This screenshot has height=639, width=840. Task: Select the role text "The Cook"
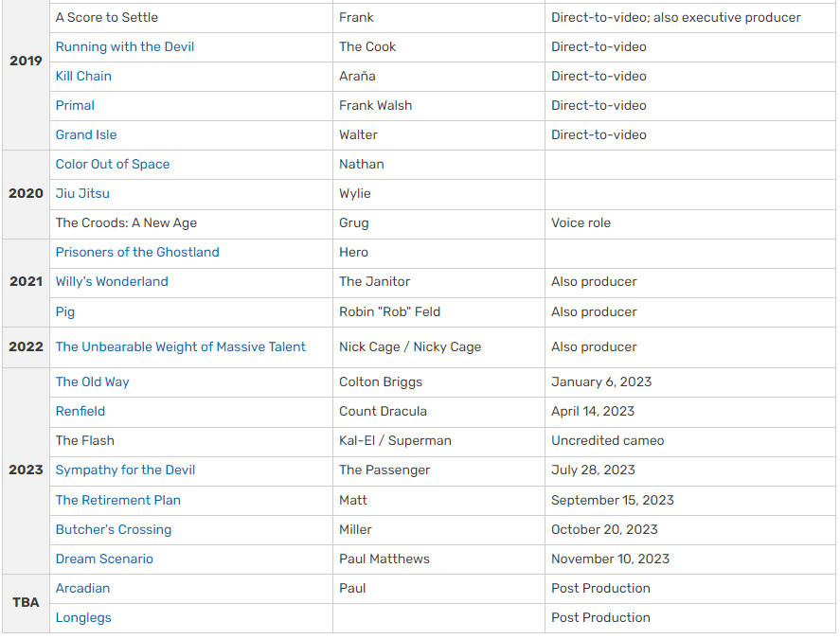pyautogui.click(x=367, y=47)
